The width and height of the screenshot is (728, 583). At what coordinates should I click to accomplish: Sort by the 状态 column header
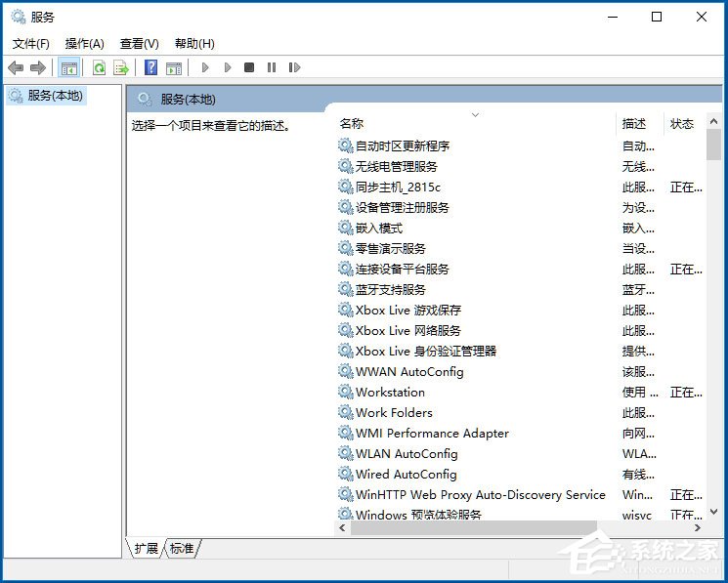tap(682, 124)
